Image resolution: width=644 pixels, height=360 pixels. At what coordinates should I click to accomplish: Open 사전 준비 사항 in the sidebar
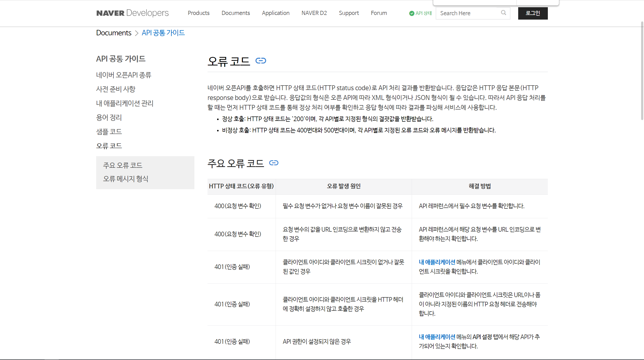point(115,89)
